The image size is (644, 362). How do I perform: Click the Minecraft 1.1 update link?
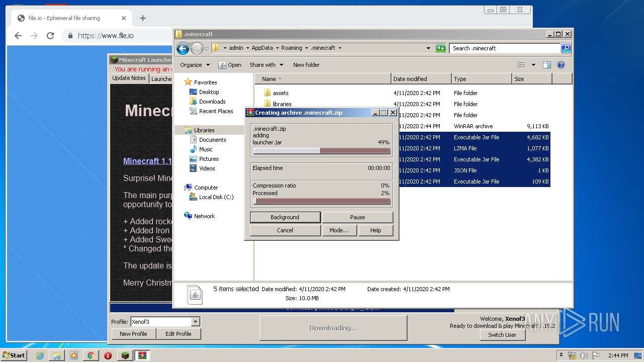(147, 161)
